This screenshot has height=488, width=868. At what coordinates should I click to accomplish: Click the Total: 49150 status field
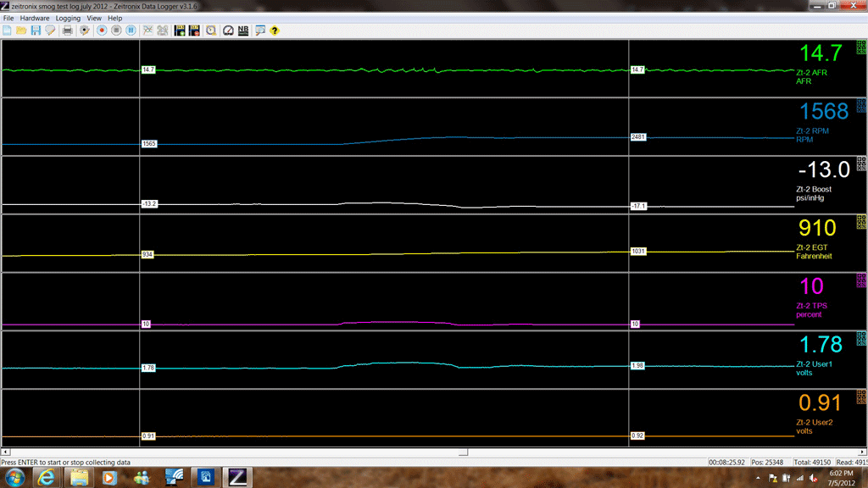[x=812, y=463]
